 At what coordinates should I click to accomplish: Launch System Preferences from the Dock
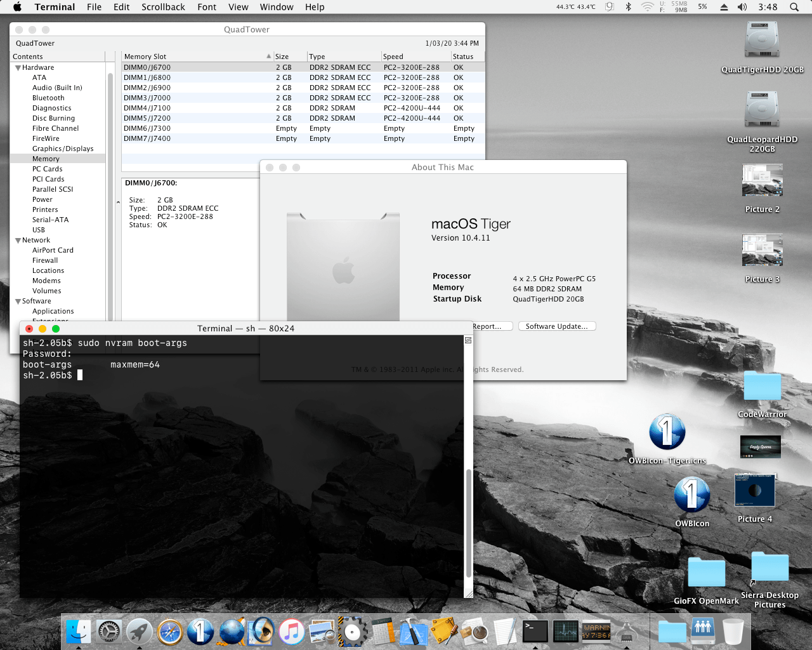109,632
